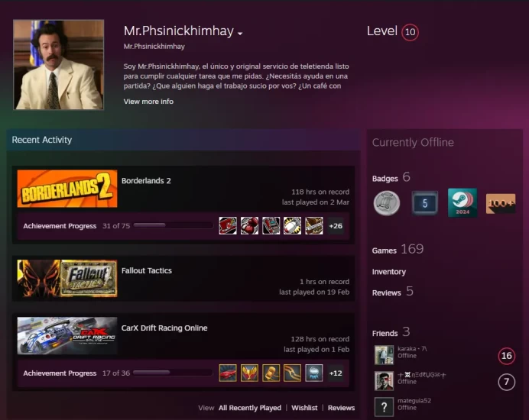Click the Recent Activity header
The image size is (529, 420).
(x=42, y=140)
